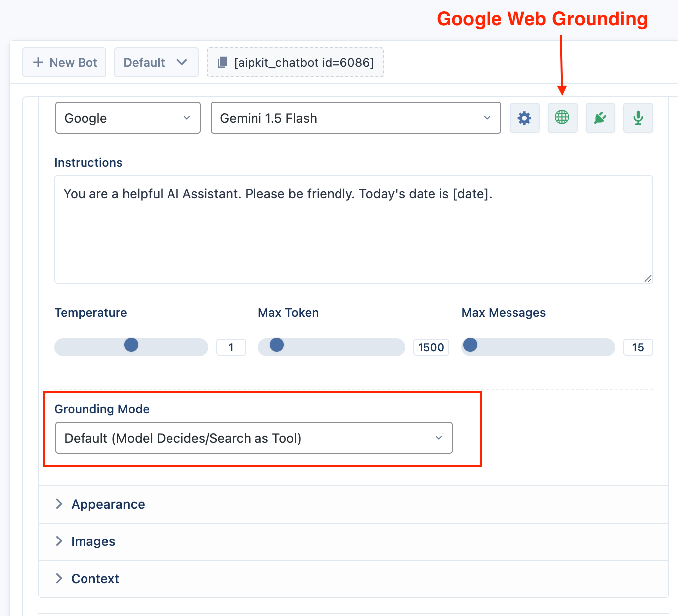Screen dimensions: 678x616
Task: Open the Google provider dropdown
Action: pyautogui.click(x=128, y=118)
